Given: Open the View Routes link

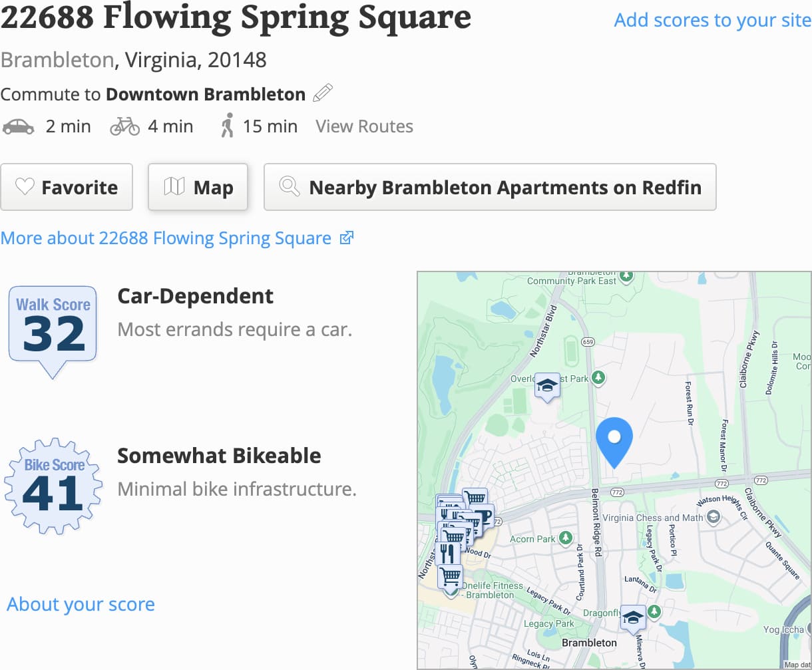Looking at the screenshot, I should coord(363,126).
